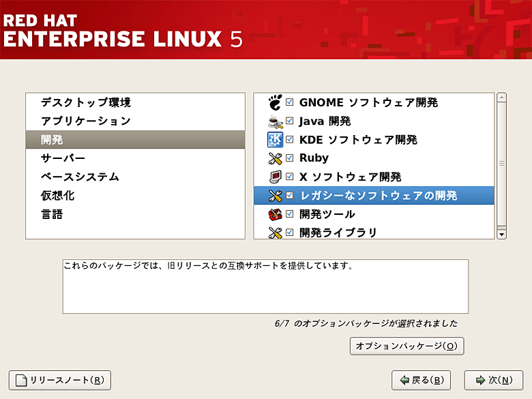
Task: Click the Ruby tools icon
Action: (x=275, y=158)
